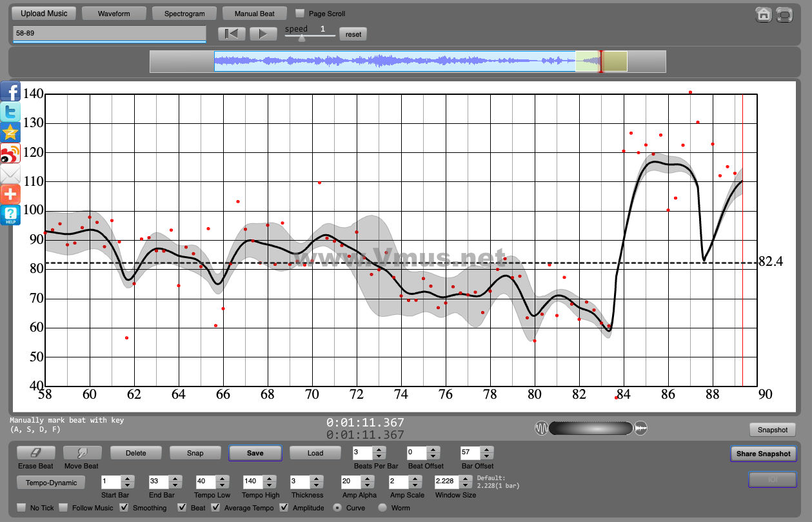The image size is (812, 522).
Task: Switch to the Waveform view
Action: click(x=114, y=13)
